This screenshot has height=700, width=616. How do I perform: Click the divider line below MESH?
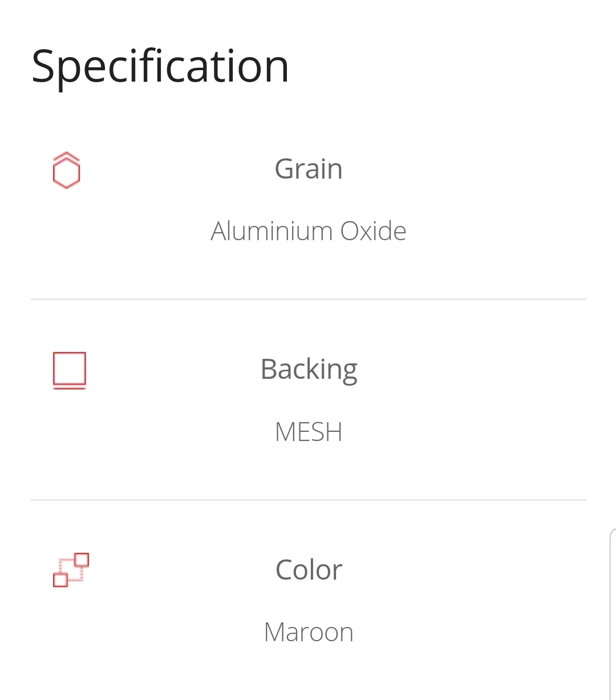point(309,500)
